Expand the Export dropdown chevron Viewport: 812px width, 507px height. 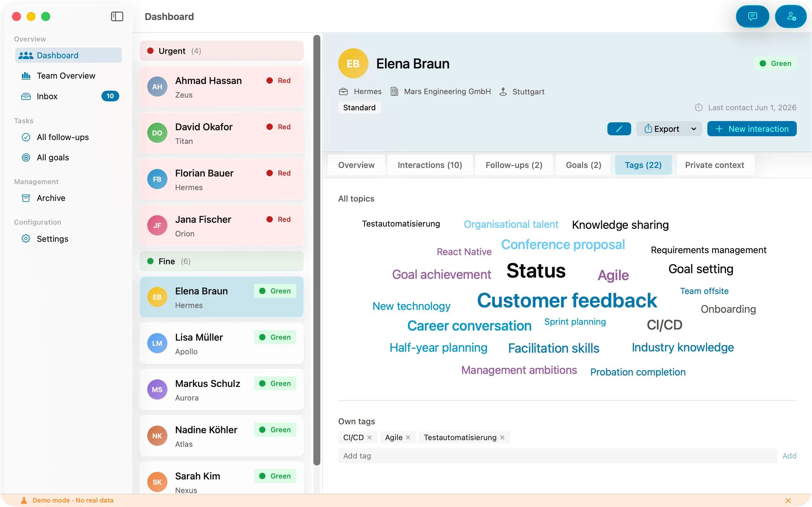tap(694, 129)
